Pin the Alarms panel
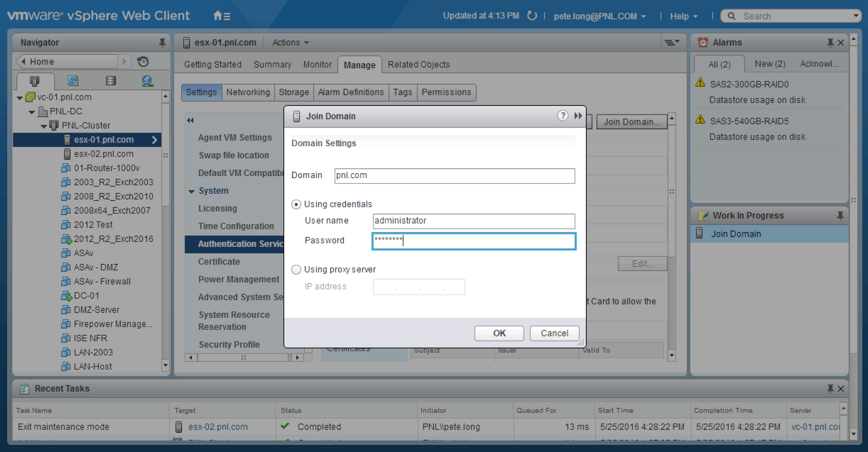Screen dimensions: 868x452 pos(831,43)
